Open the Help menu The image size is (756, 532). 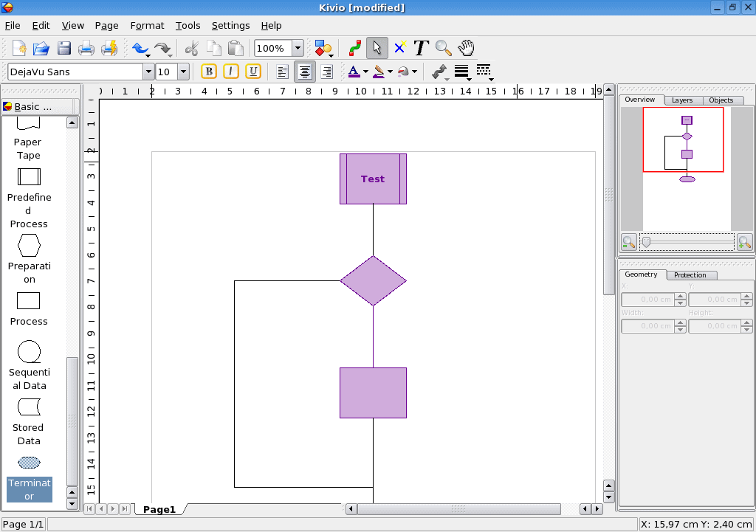pyautogui.click(x=271, y=26)
